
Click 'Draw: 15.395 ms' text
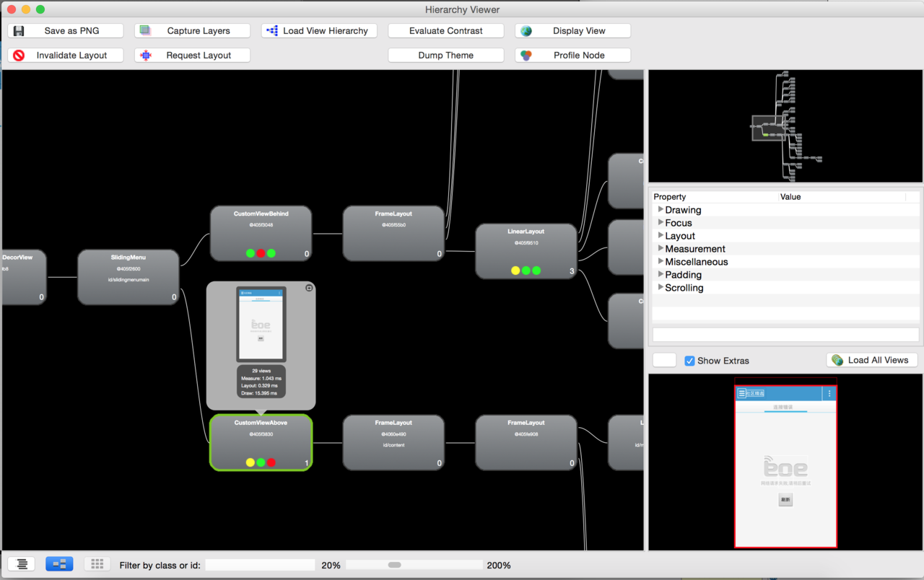coord(259,393)
